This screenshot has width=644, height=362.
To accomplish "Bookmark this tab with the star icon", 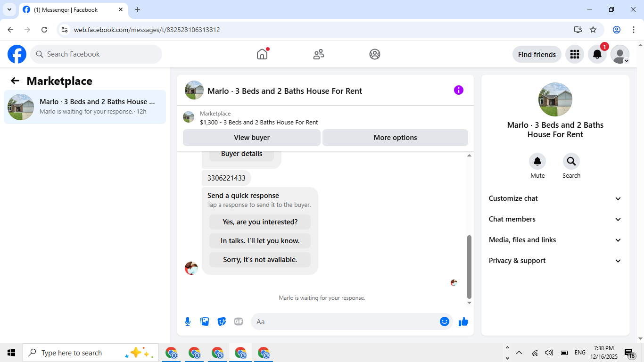I will coord(593,30).
